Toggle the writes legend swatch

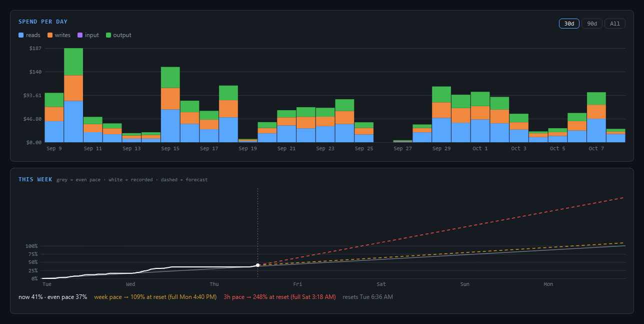point(50,35)
